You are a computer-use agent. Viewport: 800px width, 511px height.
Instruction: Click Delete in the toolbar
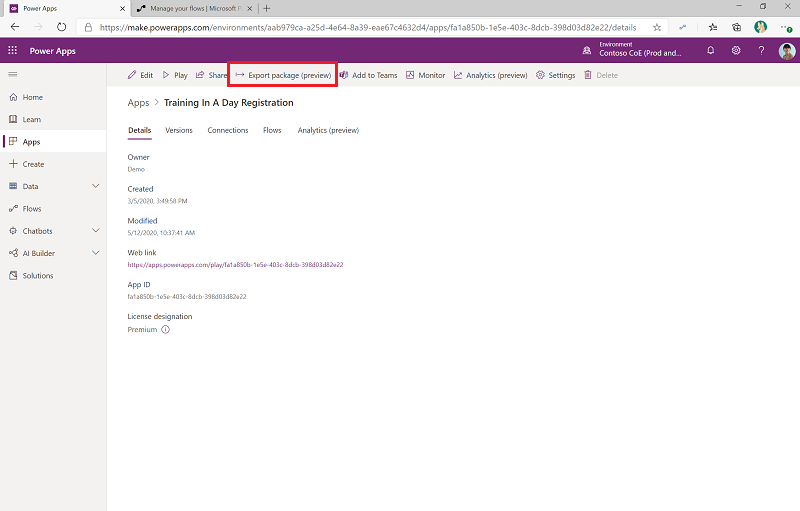(601, 75)
